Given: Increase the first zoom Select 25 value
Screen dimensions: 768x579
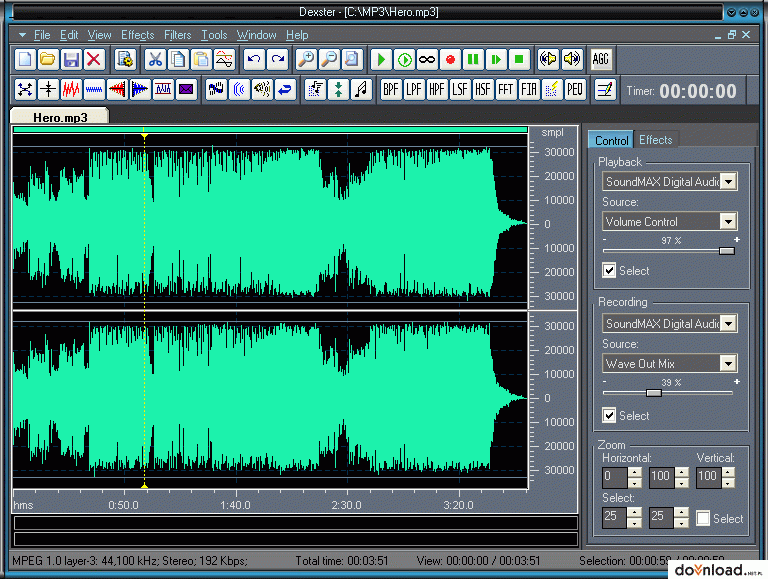Looking at the screenshot, I should coord(635,512).
